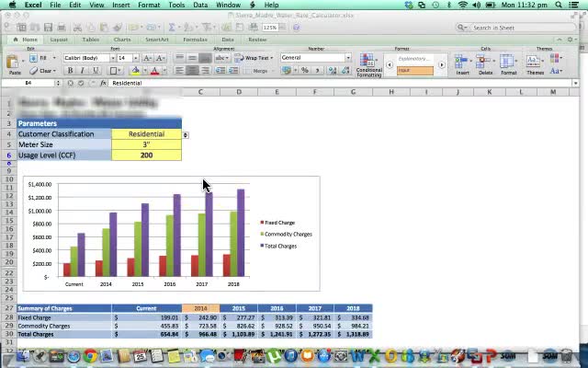Click the Comma Style icon
The image size is (588, 368).
pos(318,71)
